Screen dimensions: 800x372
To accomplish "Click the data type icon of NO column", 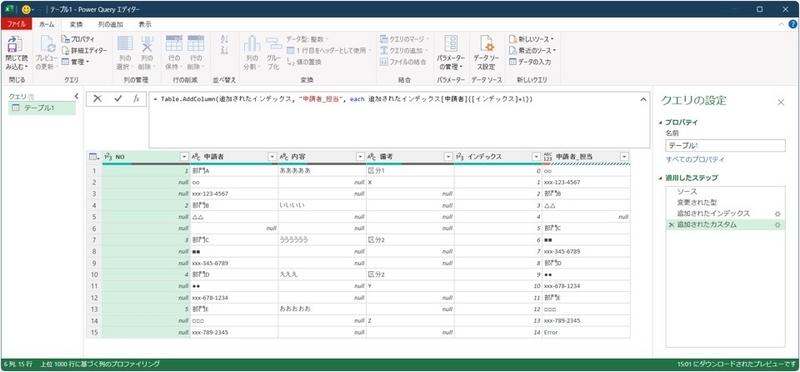I will (x=108, y=157).
